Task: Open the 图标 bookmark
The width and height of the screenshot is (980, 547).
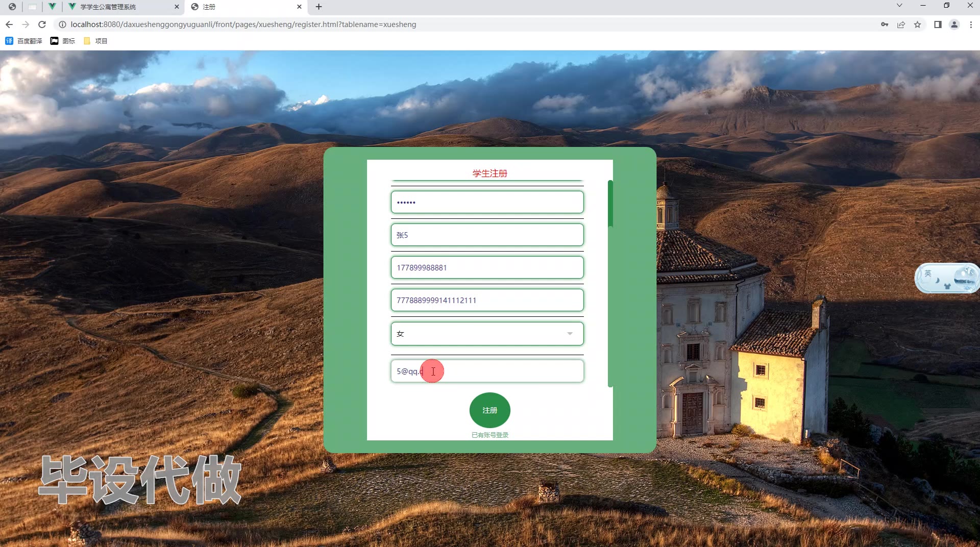Action: point(63,41)
